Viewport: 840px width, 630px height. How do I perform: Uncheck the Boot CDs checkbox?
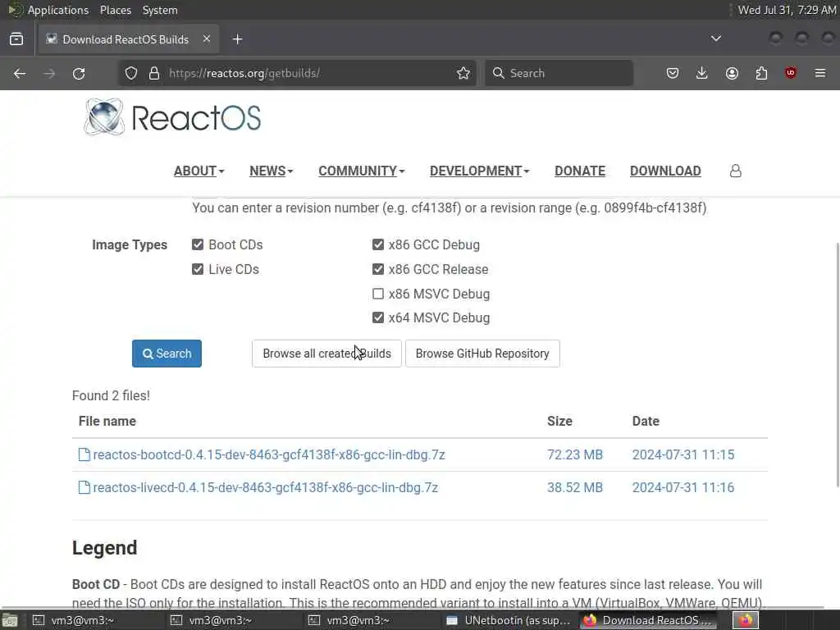(x=198, y=244)
